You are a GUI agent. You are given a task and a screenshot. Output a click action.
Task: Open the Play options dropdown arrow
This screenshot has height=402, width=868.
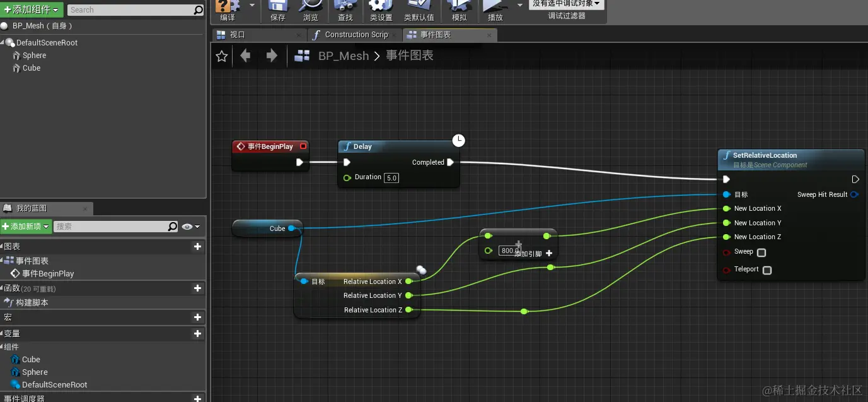[x=520, y=4]
